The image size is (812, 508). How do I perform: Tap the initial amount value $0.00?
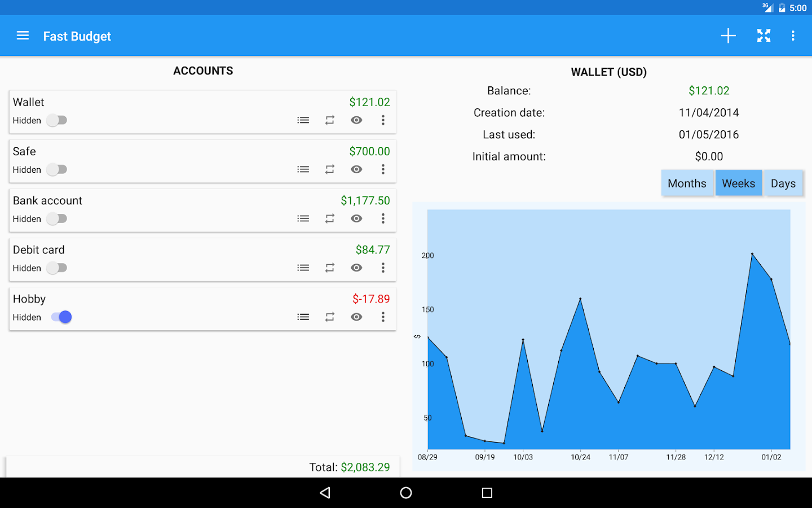click(x=709, y=157)
